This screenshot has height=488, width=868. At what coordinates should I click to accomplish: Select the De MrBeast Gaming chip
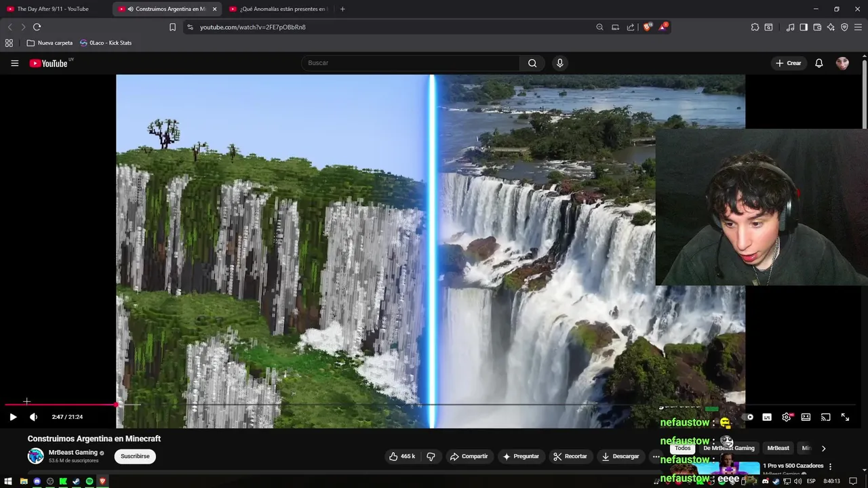(729, 448)
